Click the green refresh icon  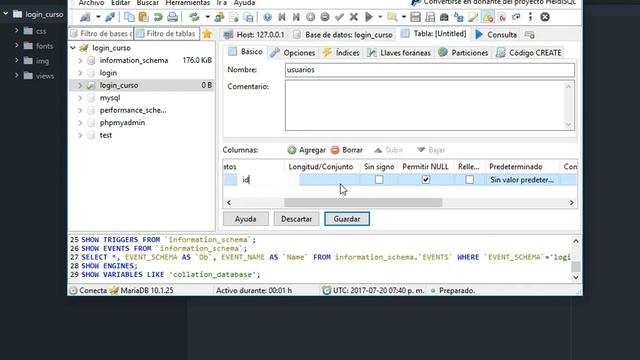(194, 17)
